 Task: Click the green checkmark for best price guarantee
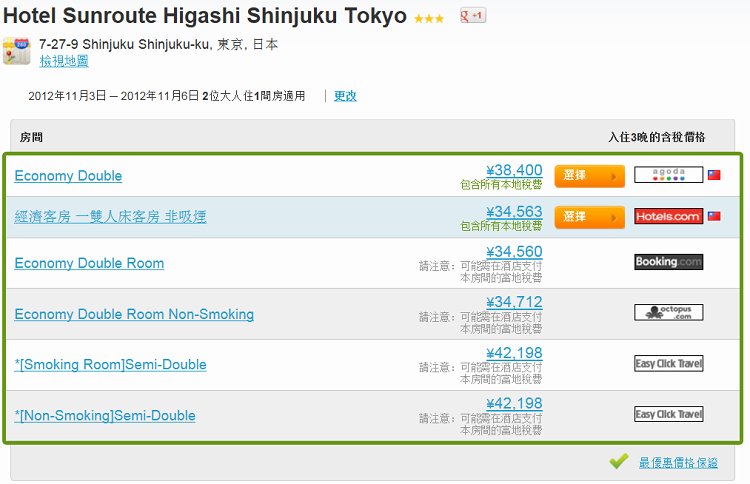tap(618, 461)
